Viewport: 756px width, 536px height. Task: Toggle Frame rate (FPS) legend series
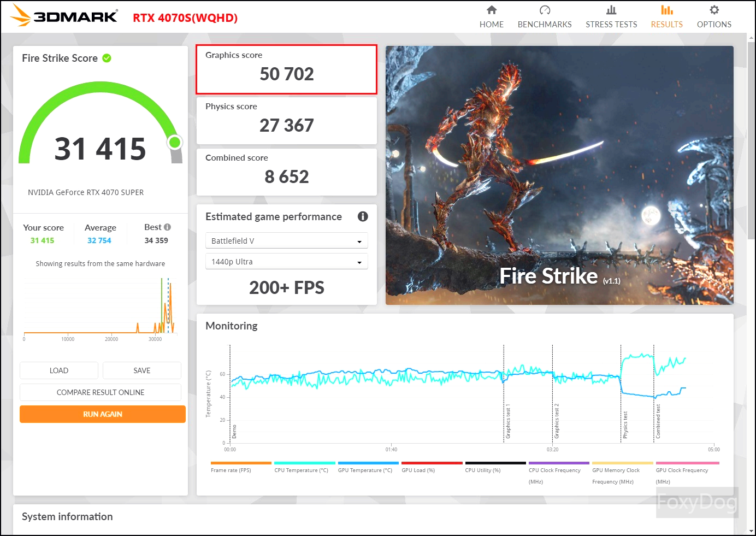click(x=240, y=468)
